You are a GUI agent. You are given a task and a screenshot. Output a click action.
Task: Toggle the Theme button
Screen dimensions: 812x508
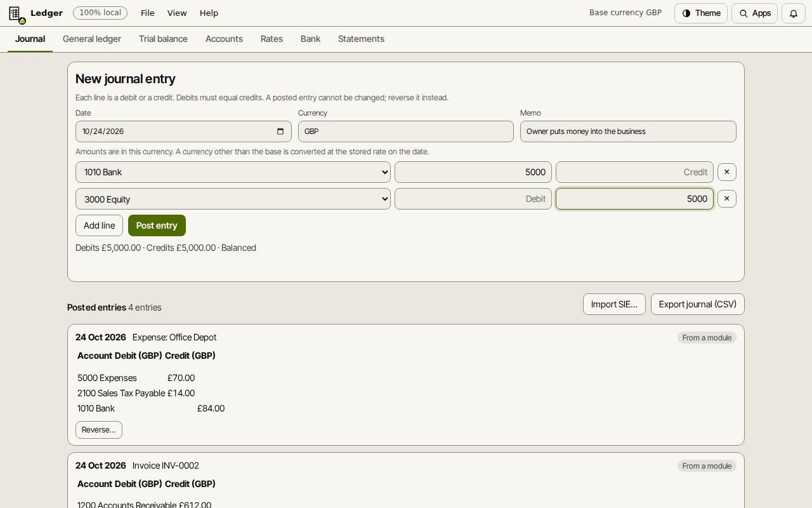click(701, 13)
